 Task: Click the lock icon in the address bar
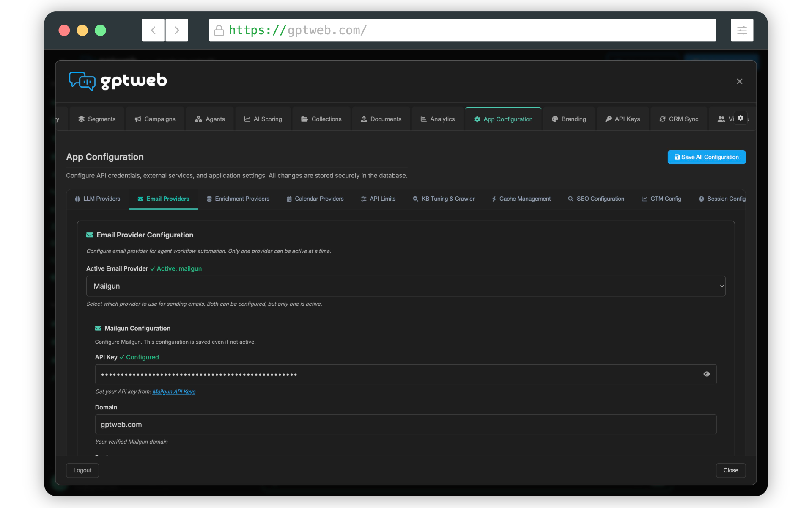(x=219, y=30)
